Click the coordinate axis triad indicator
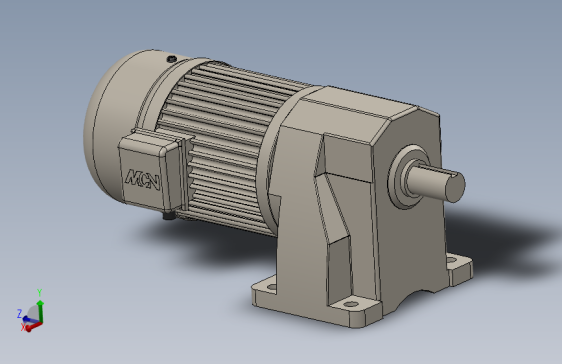The image size is (562, 364). 31,311
